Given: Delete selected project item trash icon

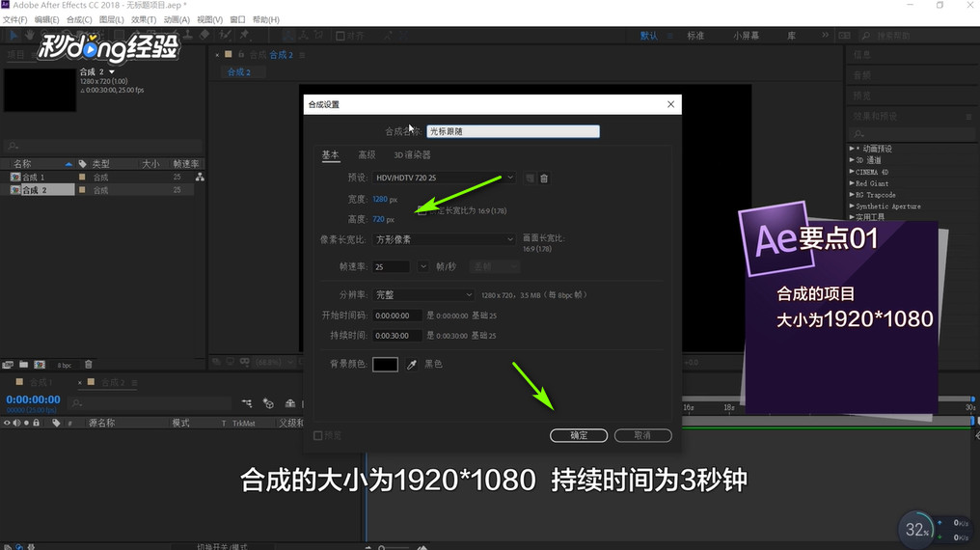Looking at the screenshot, I should click(88, 365).
